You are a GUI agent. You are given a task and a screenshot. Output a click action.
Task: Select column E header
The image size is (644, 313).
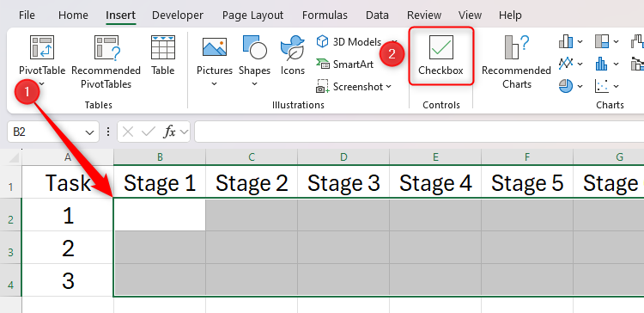[x=435, y=157]
